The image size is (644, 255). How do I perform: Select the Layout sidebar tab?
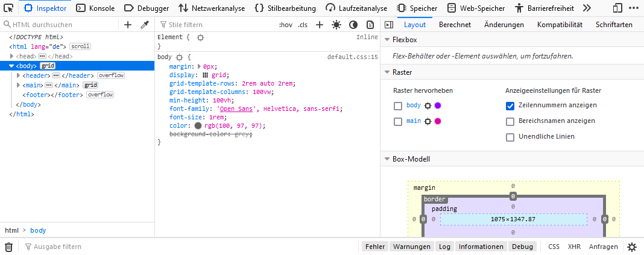(x=415, y=25)
